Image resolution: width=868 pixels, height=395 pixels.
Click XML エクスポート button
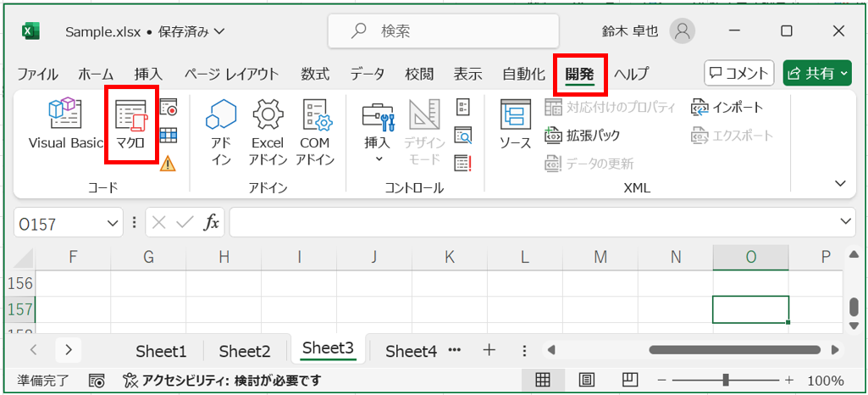click(x=732, y=135)
